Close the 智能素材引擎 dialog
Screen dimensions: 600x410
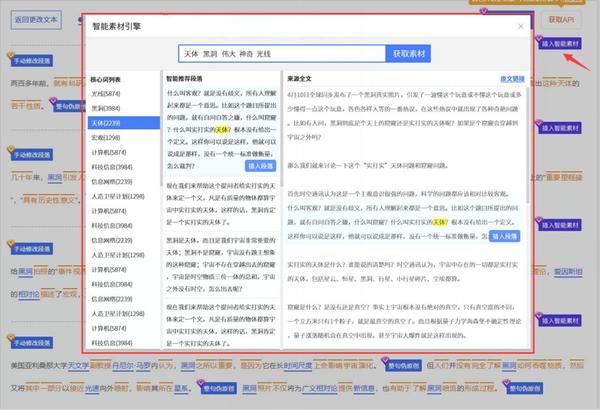tap(520, 26)
